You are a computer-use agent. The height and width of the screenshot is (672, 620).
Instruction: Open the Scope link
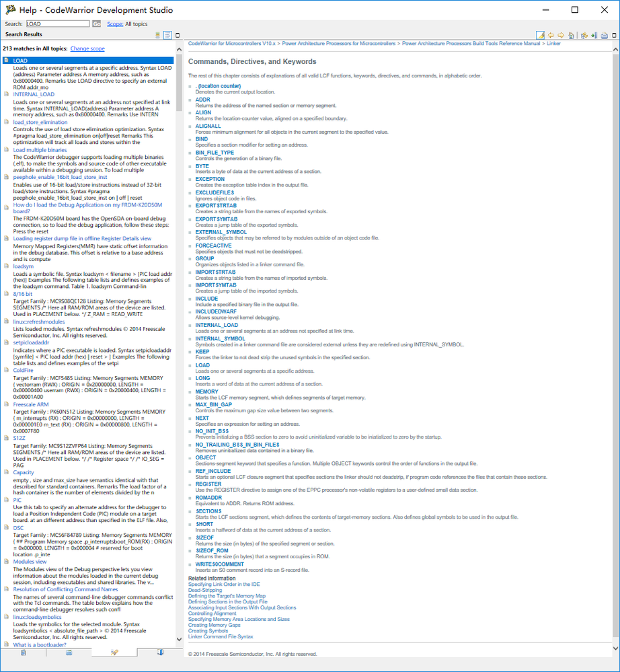pos(115,24)
